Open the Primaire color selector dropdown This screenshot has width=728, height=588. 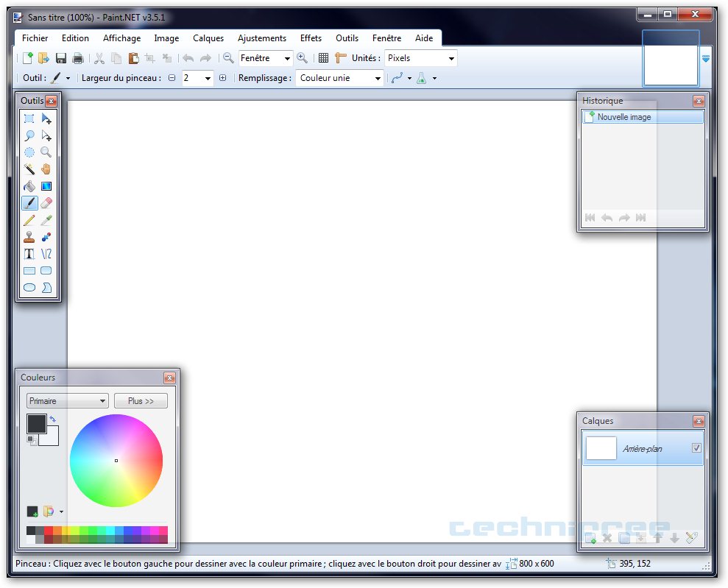[x=67, y=401]
